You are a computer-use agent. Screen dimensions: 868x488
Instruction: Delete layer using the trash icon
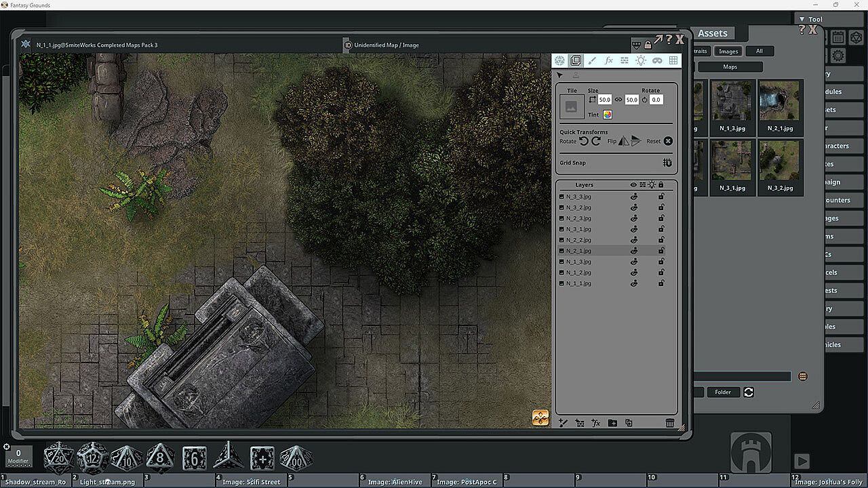click(x=669, y=423)
